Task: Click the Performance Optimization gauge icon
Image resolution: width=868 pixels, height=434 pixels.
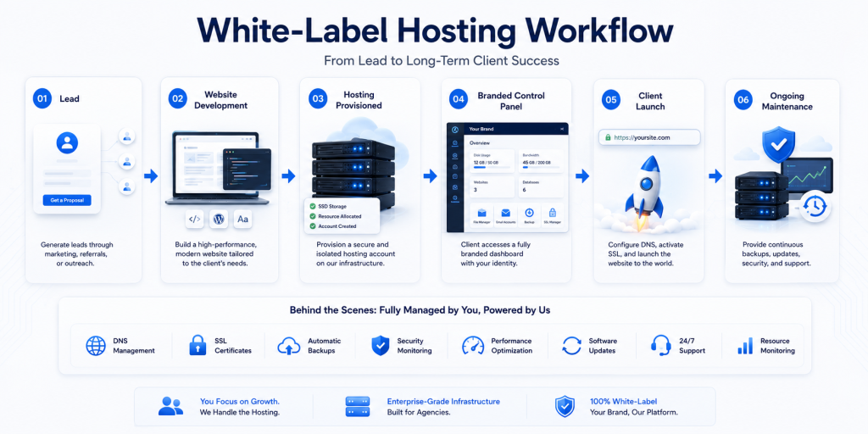Action: pos(473,346)
